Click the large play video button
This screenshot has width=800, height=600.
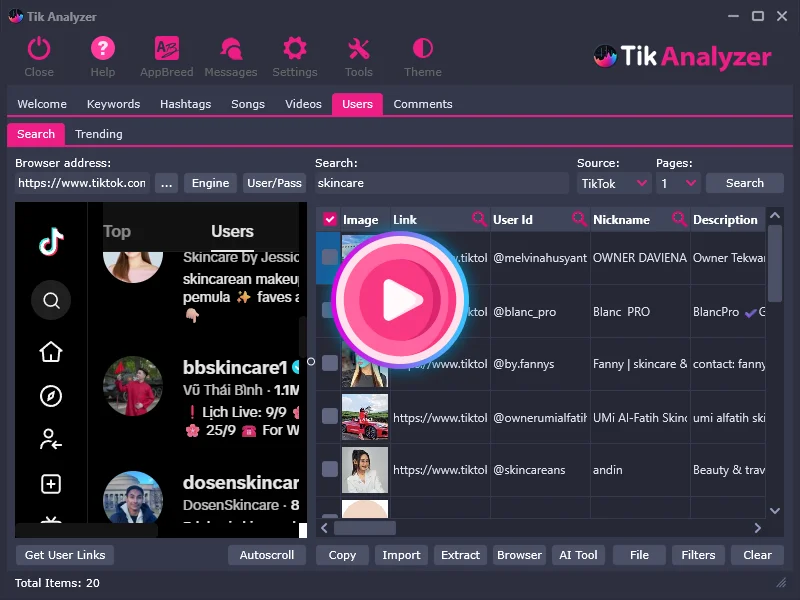400,300
